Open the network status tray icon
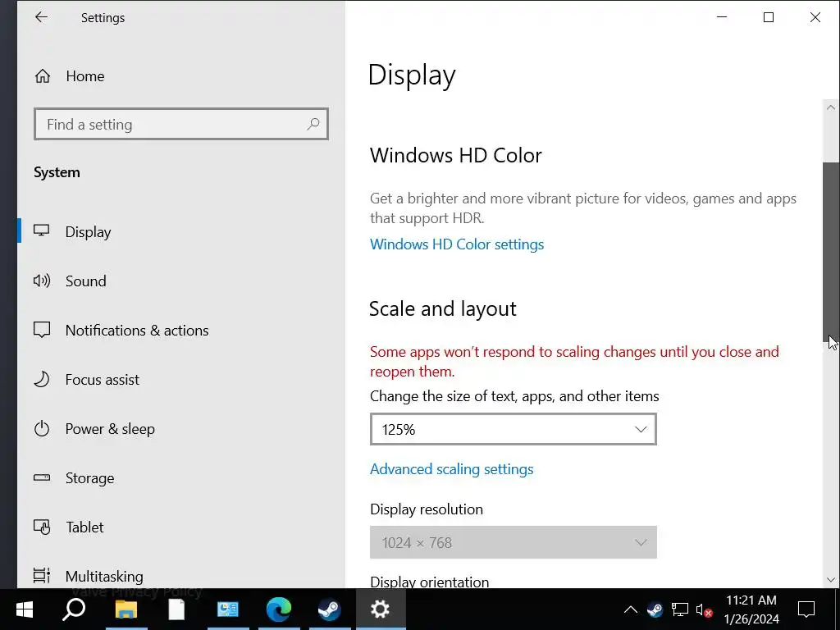The image size is (840, 630). (x=680, y=609)
